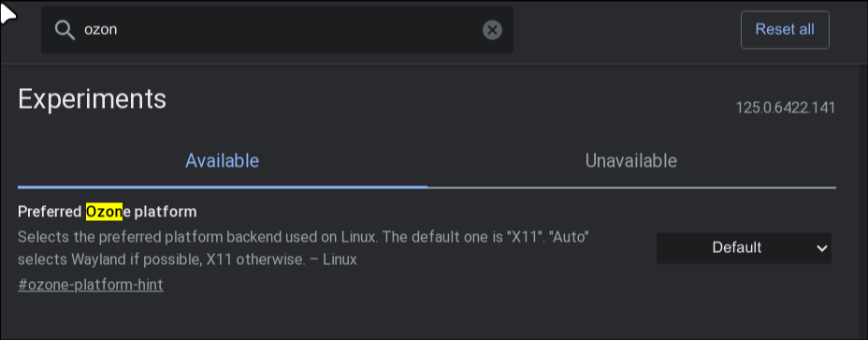
Task: Clear the search with the X icon
Action: pos(492,29)
